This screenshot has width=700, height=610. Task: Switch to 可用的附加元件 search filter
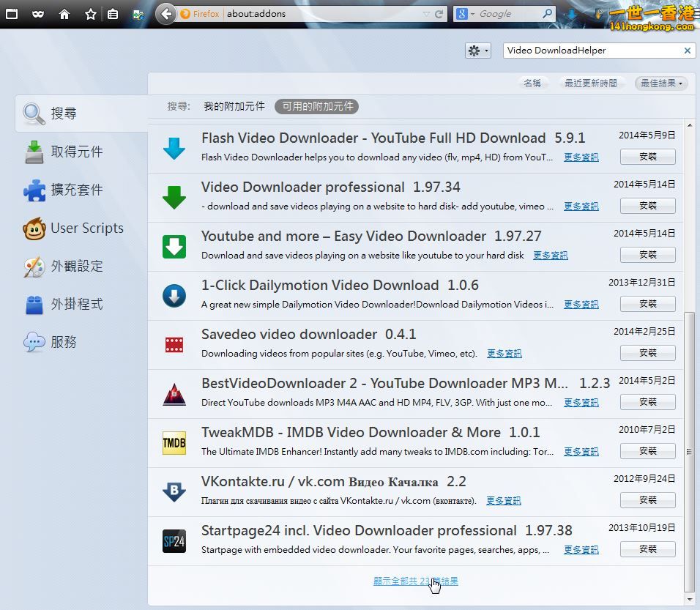click(x=317, y=106)
